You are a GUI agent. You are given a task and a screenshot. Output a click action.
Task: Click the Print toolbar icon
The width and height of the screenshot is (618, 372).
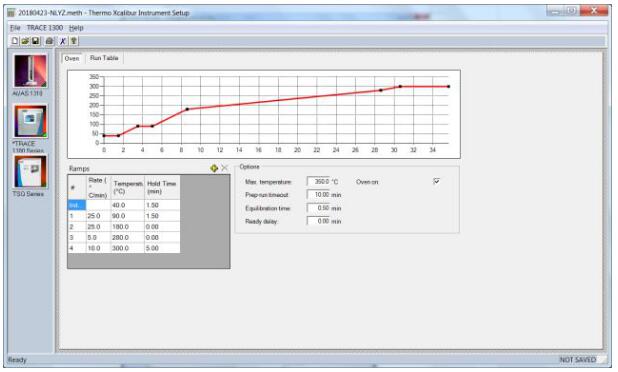[49, 41]
